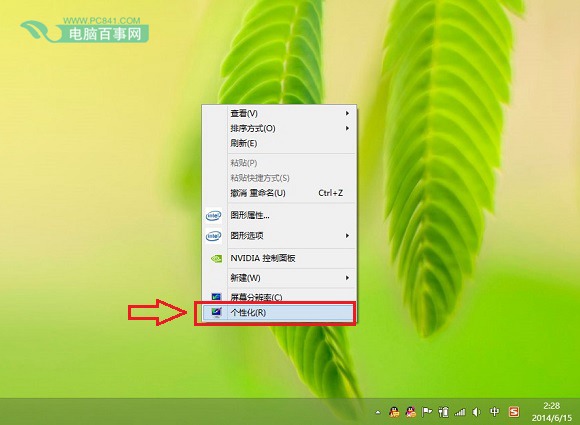The width and height of the screenshot is (580, 425).
Task: Open the network signal tray icon
Action: point(460,412)
